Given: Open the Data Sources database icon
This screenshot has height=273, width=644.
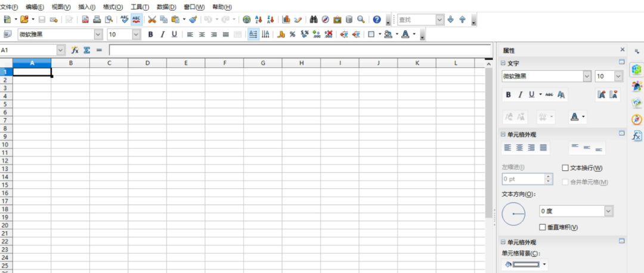Looking at the screenshot, I should click(349, 19).
